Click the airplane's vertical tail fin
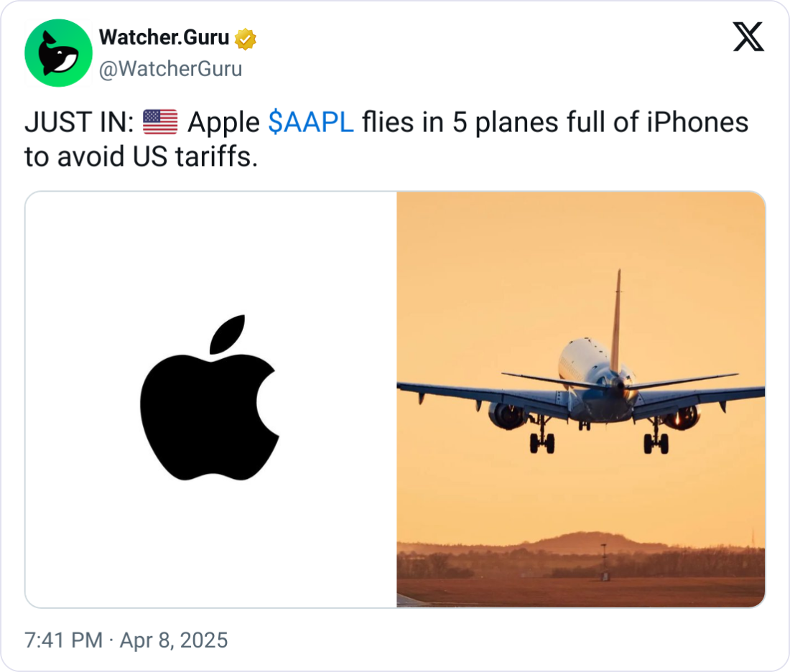This screenshot has height=672, width=790. [615, 316]
